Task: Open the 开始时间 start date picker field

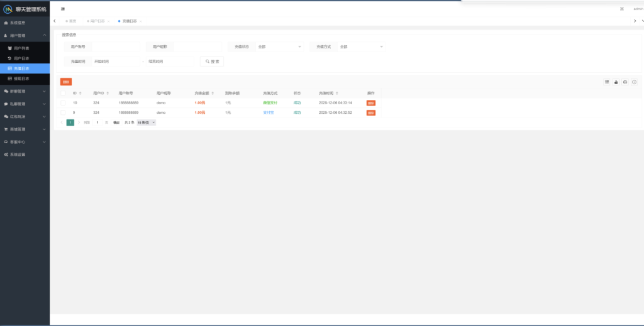Action: (115, 62)
